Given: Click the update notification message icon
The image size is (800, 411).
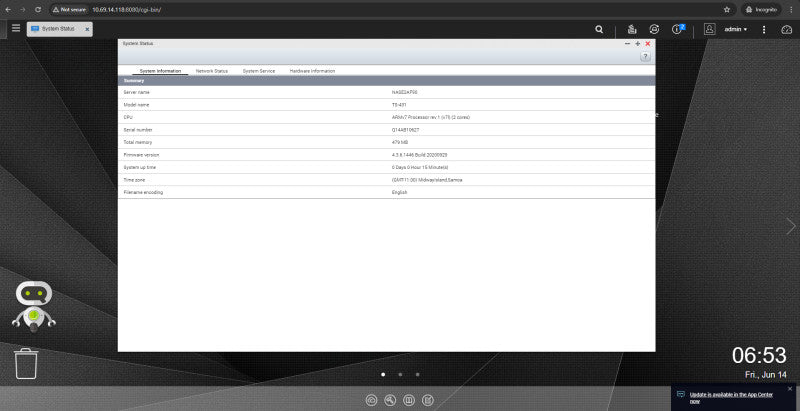Looking at the screenshot, I should tap(681, 395).
